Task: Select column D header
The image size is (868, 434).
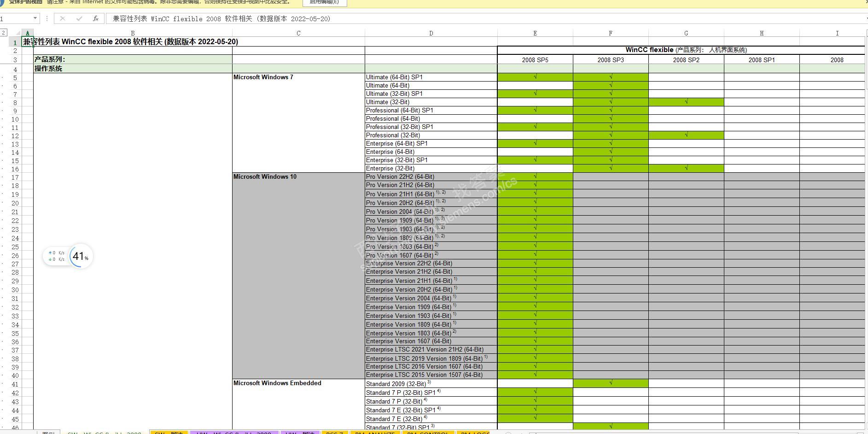Action: (x=431, y=33)
